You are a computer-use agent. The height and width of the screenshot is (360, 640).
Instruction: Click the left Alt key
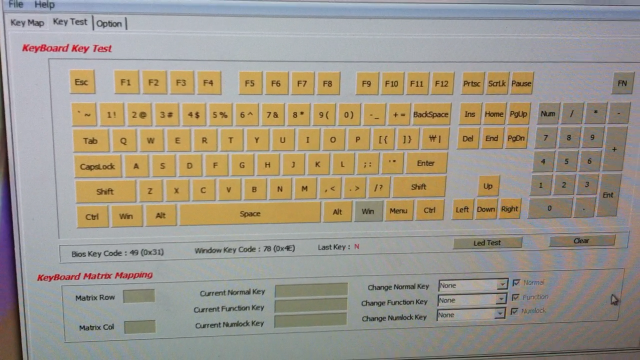click(x=161, y=215)
